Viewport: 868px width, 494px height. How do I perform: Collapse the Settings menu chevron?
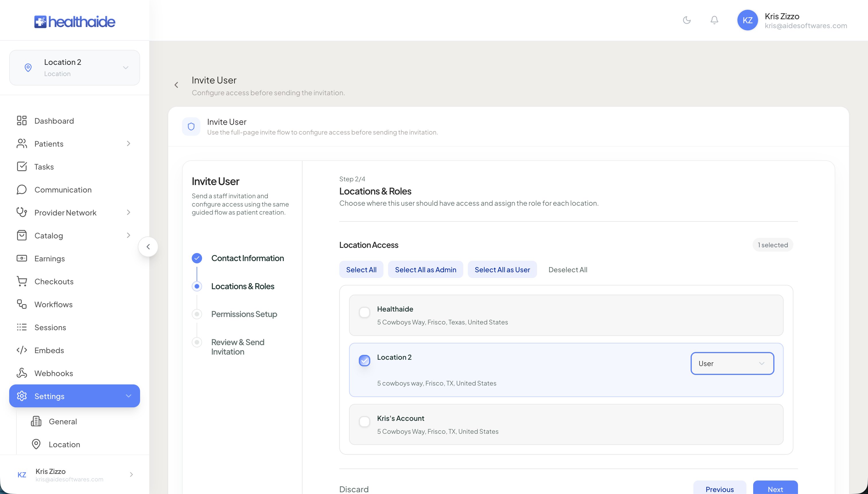click(128, 396)
